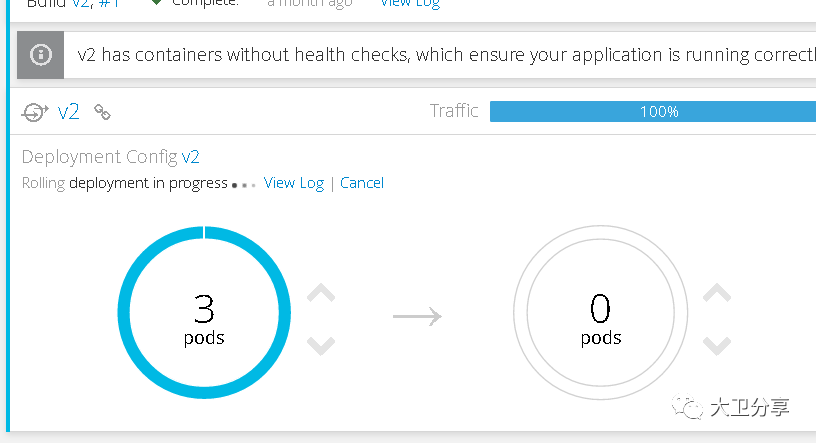Click the green Complete check icon
Screen dimensions: 816x443
tap(156, 2)
